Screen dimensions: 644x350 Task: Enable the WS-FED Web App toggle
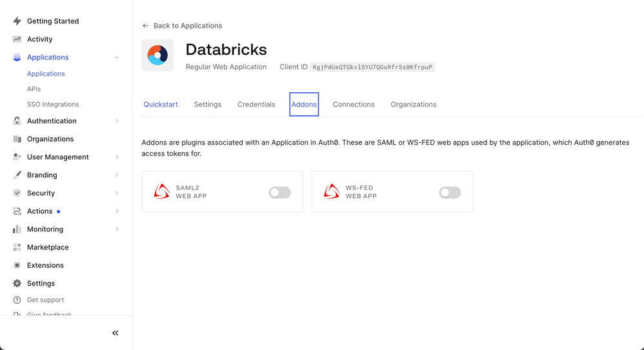(450, 192)
